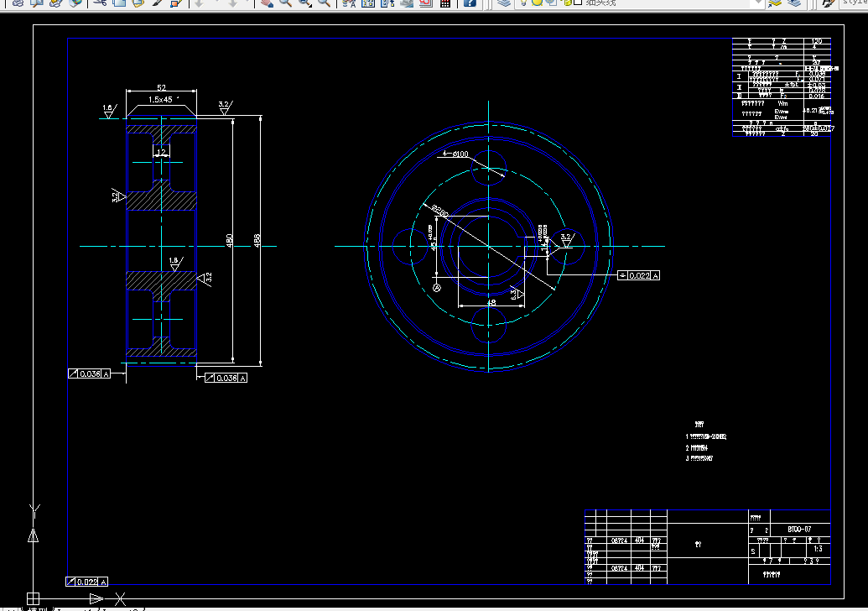868x611 pixels.
Task: Click the Publish icon
Action: pos(56,3)
